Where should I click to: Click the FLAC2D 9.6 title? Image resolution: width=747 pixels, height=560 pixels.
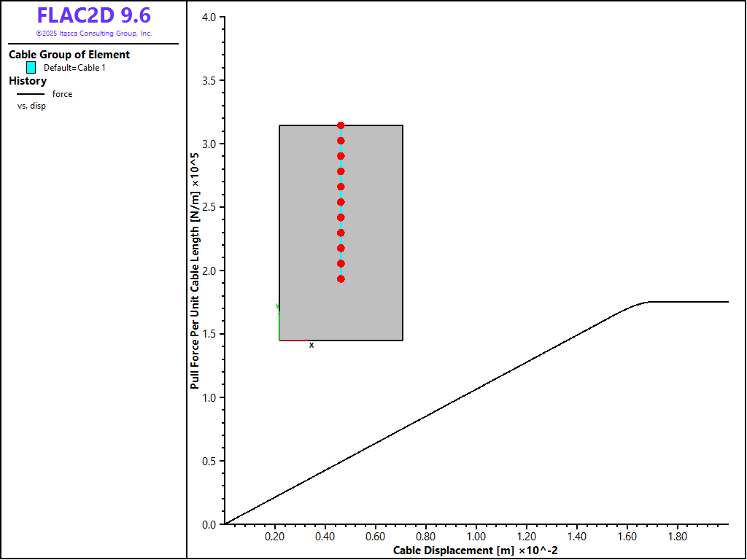tap(93, 16)
